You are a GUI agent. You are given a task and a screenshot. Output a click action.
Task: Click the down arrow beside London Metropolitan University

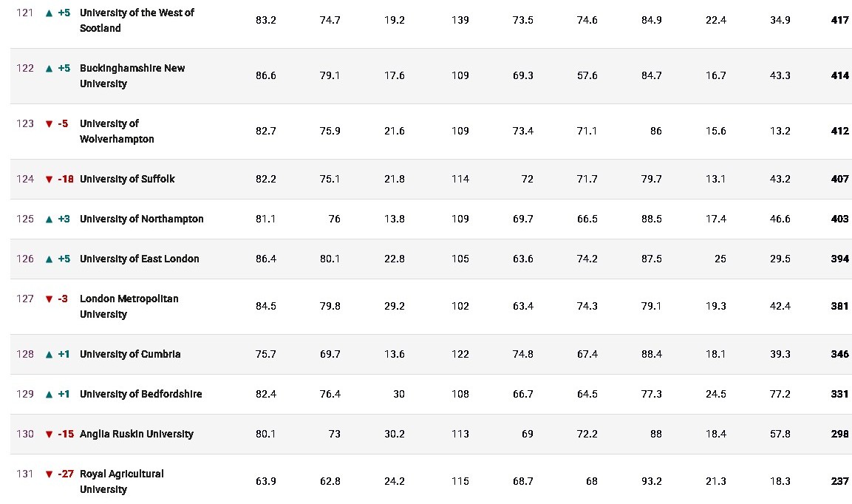point(49,299)
